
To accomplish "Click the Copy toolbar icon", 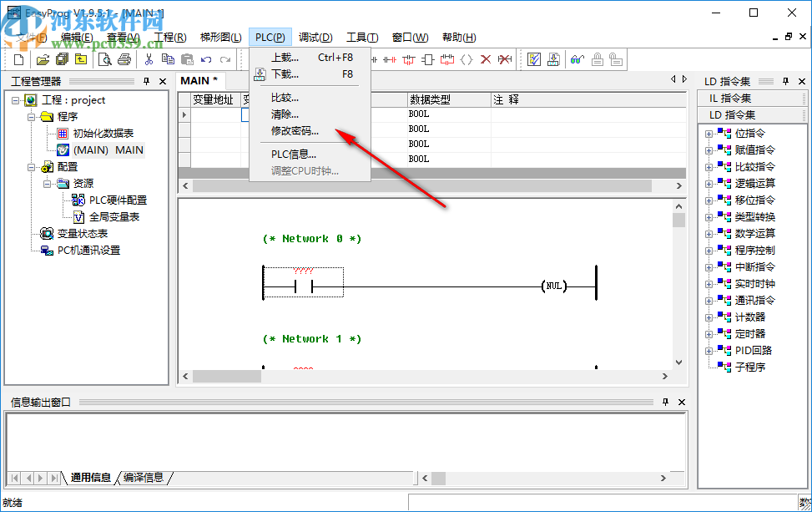I will point(168,59).
